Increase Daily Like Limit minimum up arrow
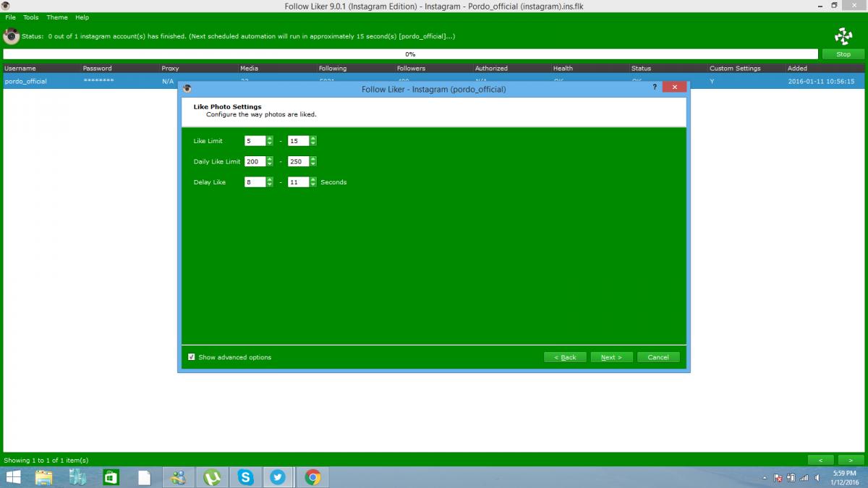868x488 pixels. click(x=270, y=159)
